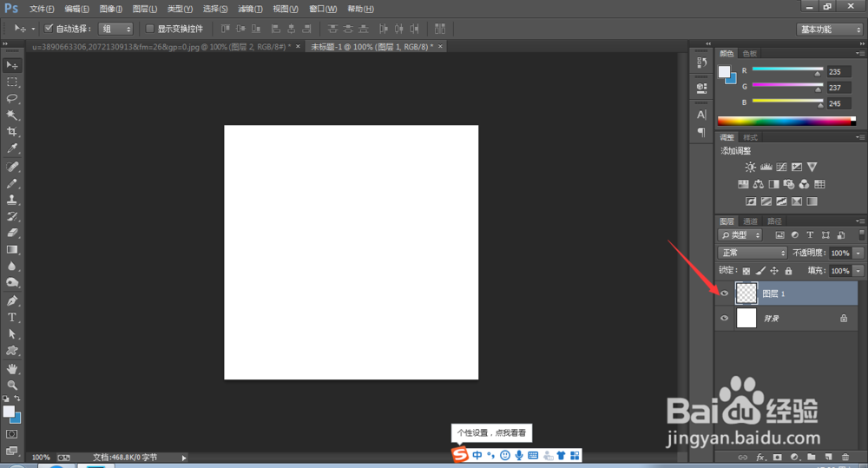Select the Magic Wand tool
Viewport: 868px width, 468px height.
(11, 115)
